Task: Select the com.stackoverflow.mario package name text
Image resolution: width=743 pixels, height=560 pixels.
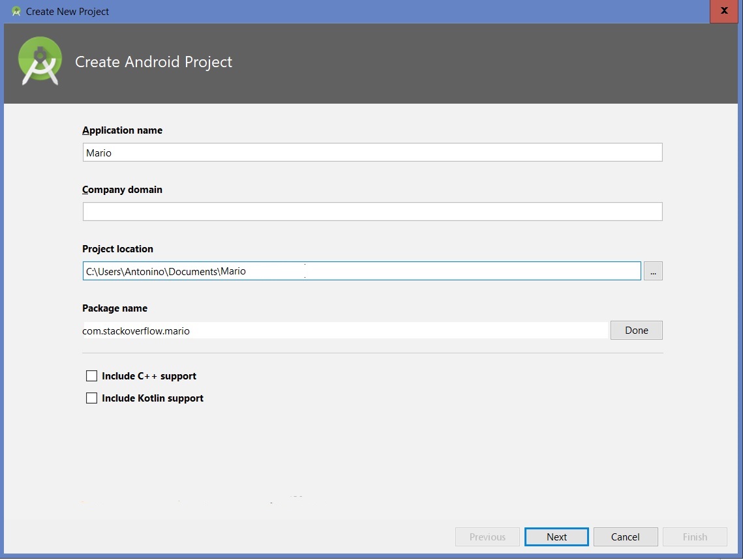Action: [x=136, y=331]
